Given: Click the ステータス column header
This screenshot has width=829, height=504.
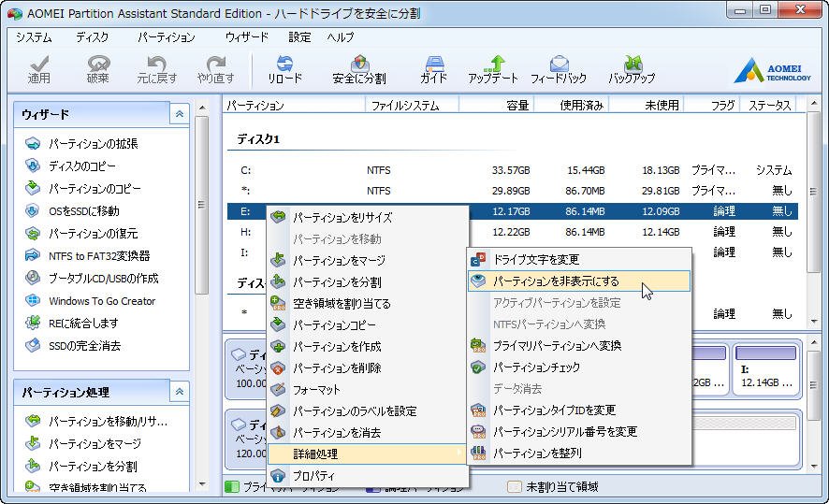Looking at the screenshot, I should (x=769, y=105).
